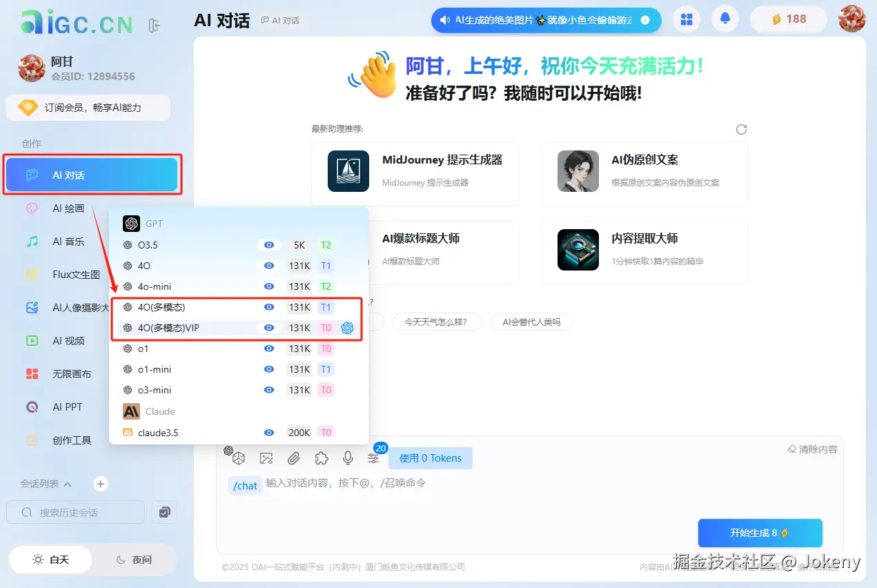Viewport: 877px width, 588px height.
Task: Click the T2 tier tag on the O3.5 row
Action: coord(326,245)
